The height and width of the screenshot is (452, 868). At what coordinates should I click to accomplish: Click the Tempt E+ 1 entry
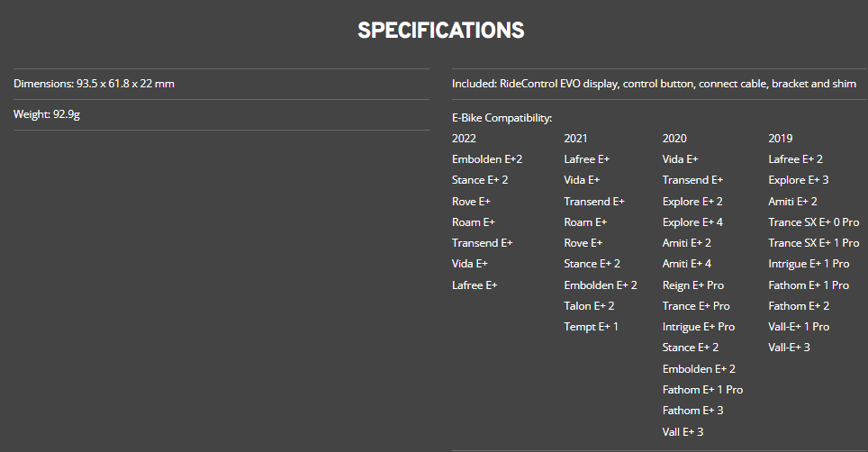click(591, 327)
